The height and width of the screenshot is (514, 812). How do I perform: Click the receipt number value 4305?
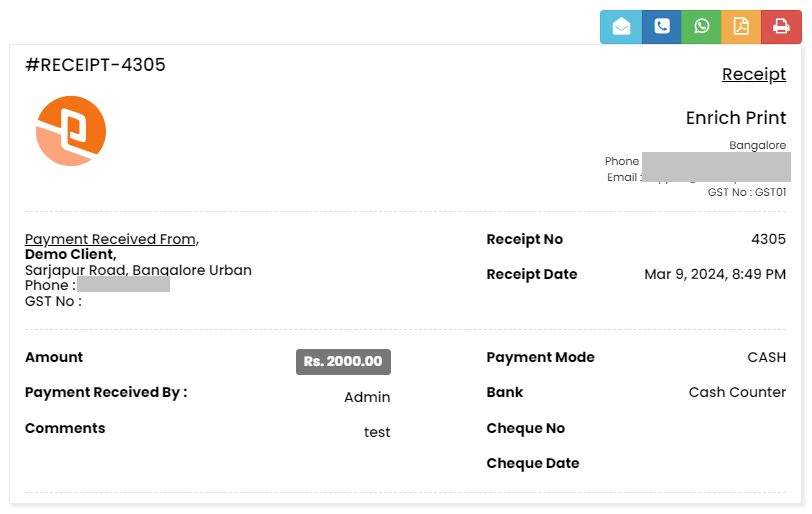point(768,239)
